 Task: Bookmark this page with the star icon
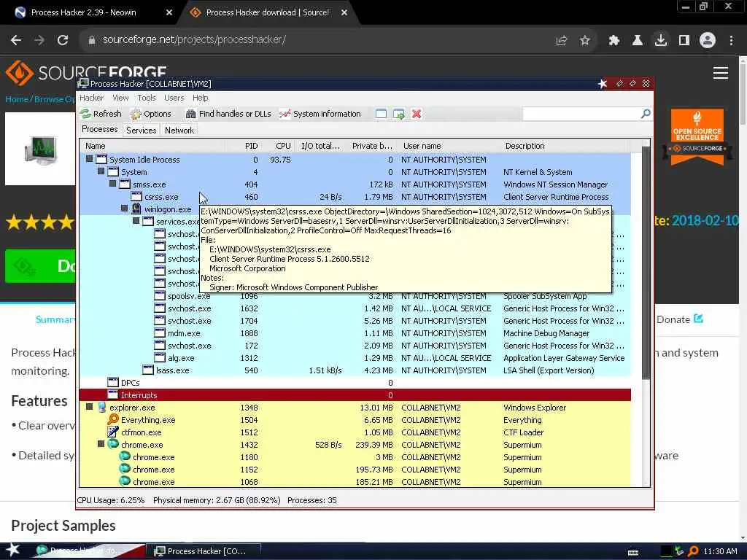pos(585,41)
